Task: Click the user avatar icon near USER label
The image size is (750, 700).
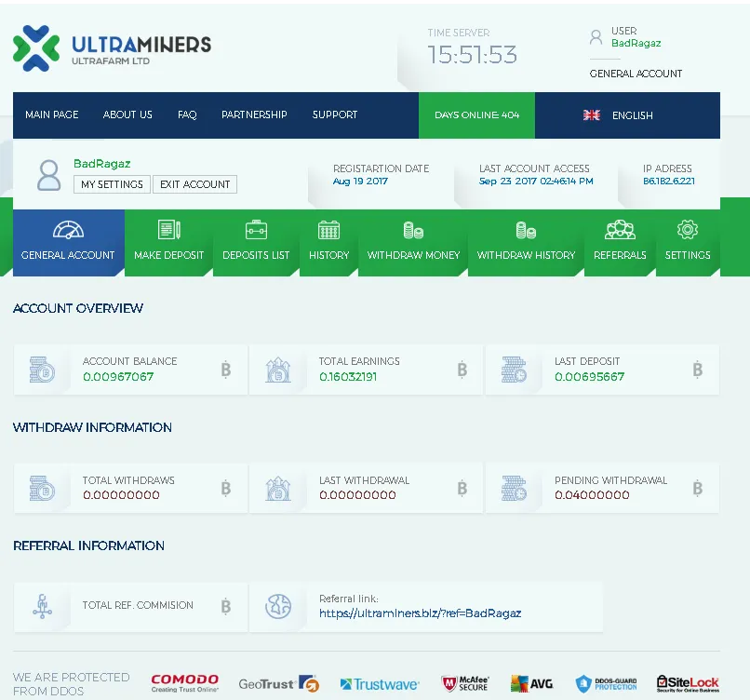Action: pos(596,37)
